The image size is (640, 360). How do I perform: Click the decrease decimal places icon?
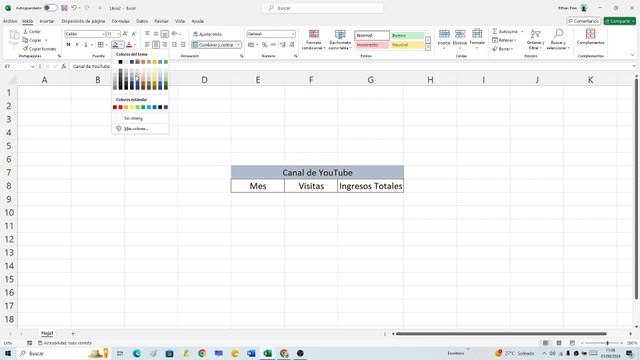tap(291, 44)
